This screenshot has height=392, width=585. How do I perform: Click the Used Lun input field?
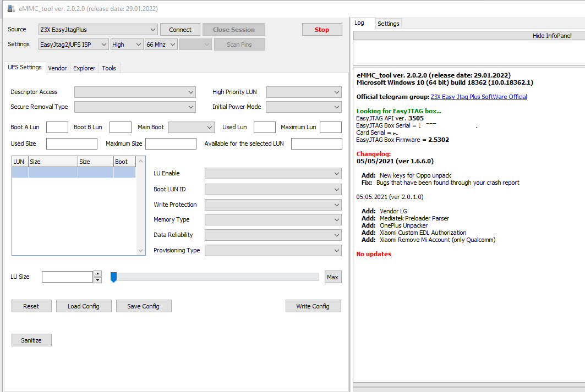[x=265, y=127]
